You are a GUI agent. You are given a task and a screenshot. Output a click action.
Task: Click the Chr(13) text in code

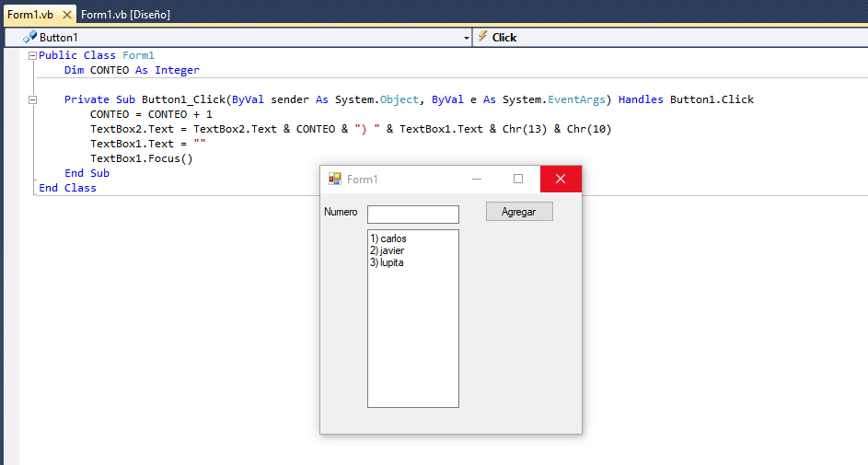click(525, 129)
